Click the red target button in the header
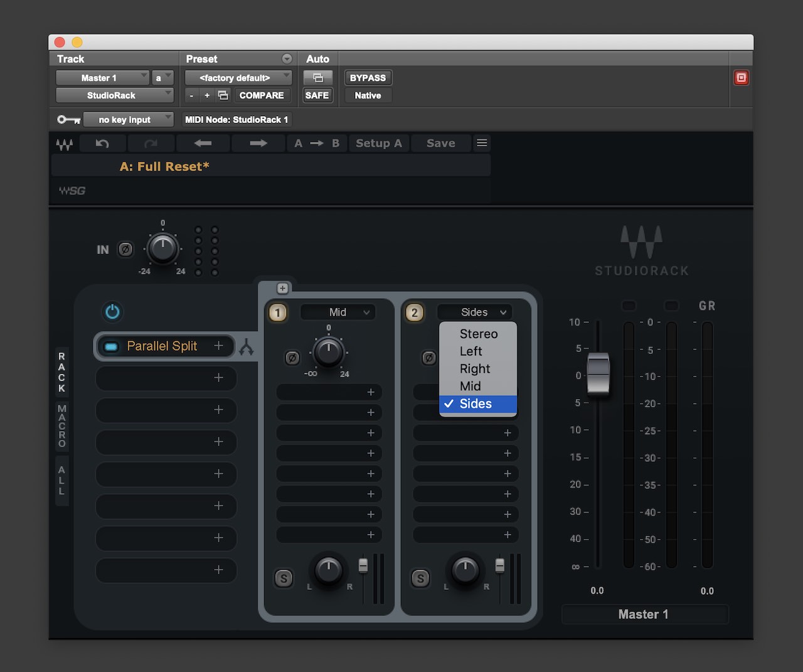Viewport: 803px width, 672px height. (741, 78)
